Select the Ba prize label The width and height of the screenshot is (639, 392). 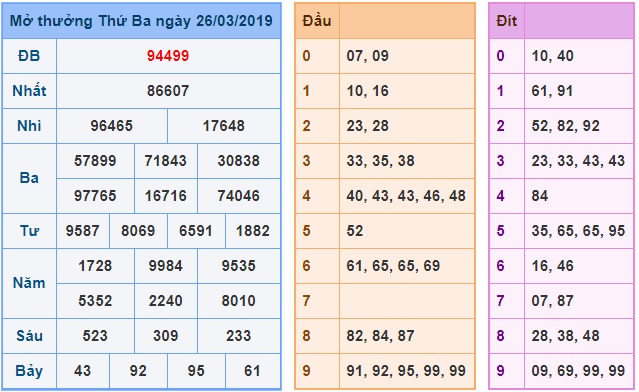click(x=29, y=178)
